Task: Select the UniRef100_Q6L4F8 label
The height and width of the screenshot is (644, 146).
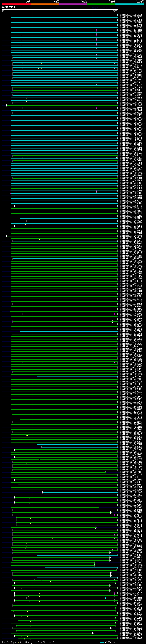Action: pyautogui.click(x=131, y=87)
